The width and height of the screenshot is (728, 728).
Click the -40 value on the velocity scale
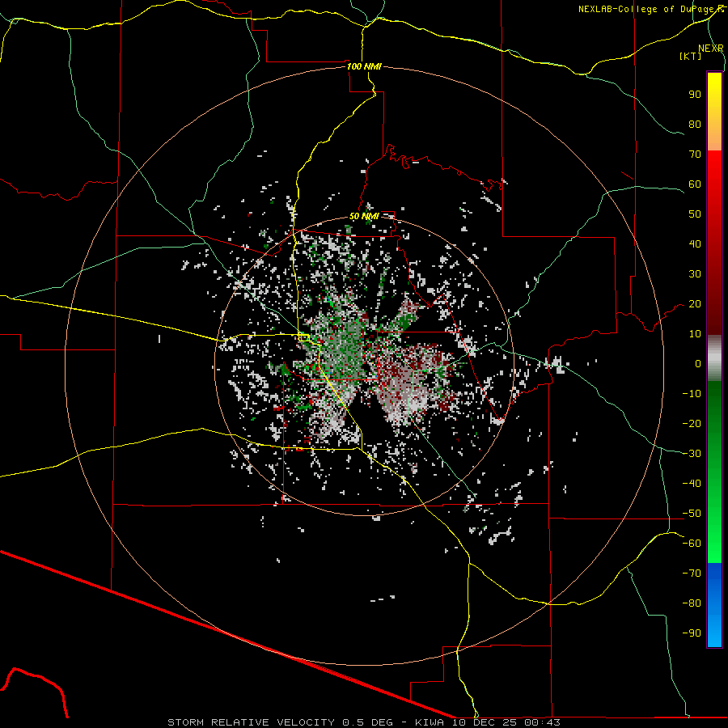692,484
